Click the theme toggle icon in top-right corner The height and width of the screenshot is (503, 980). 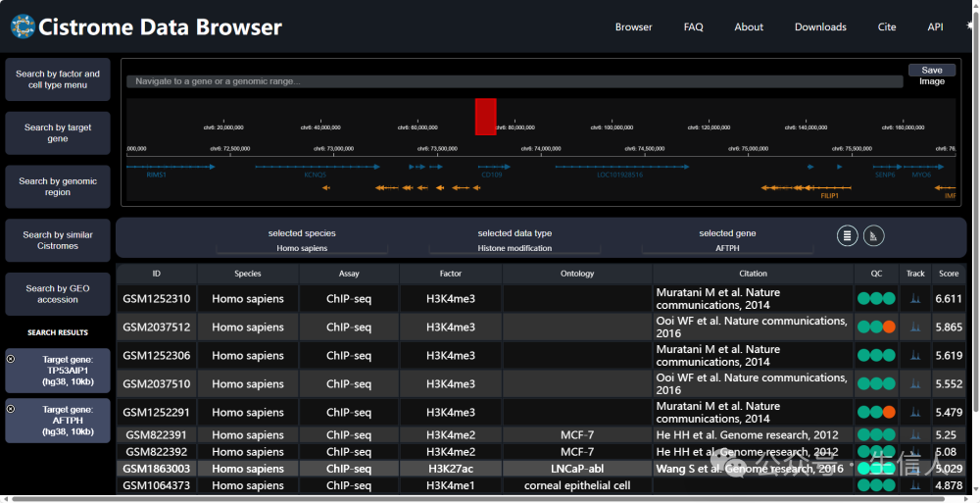click(969, 25)
